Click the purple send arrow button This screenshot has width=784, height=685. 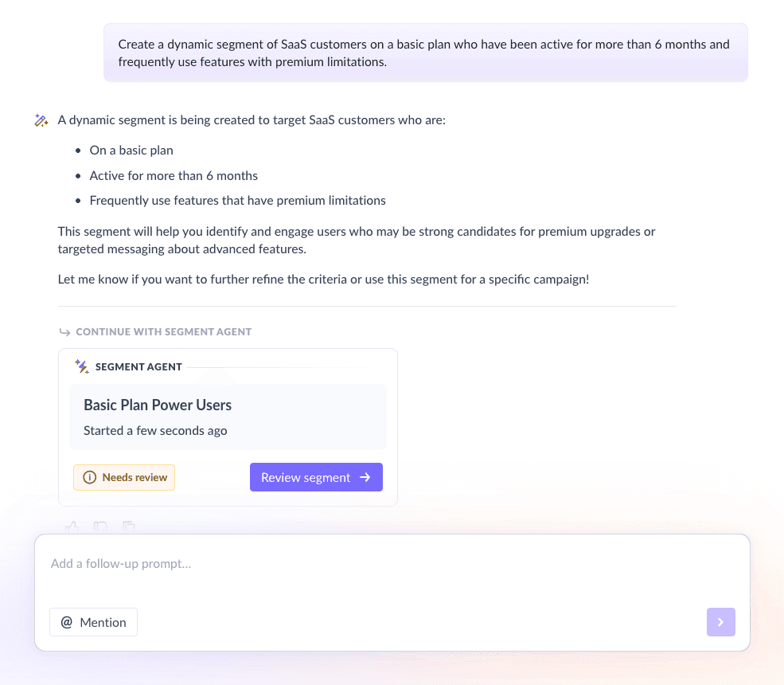pyautogui.click(x=721, y=622)
